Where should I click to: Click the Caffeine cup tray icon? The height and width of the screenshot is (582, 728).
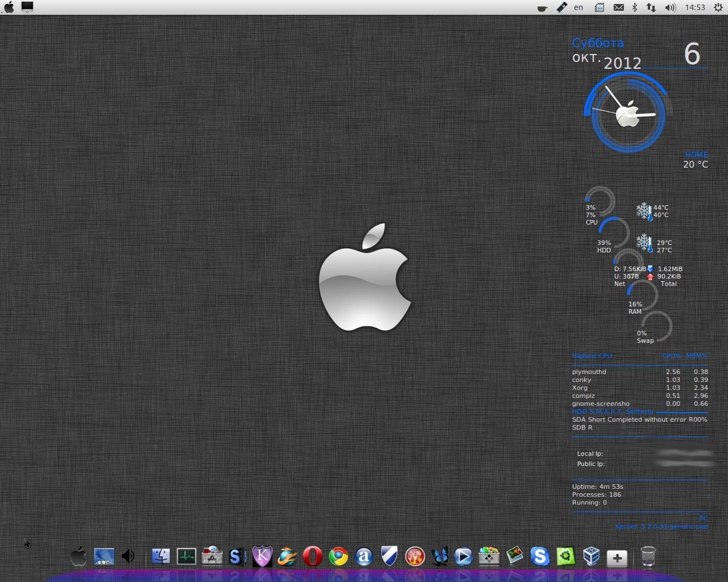click(543, 8)
